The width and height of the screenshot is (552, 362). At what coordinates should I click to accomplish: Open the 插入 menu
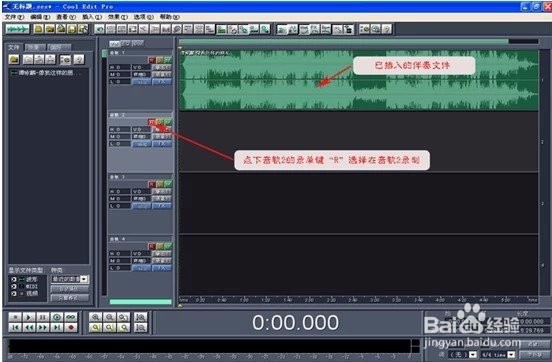coord(92,17)
